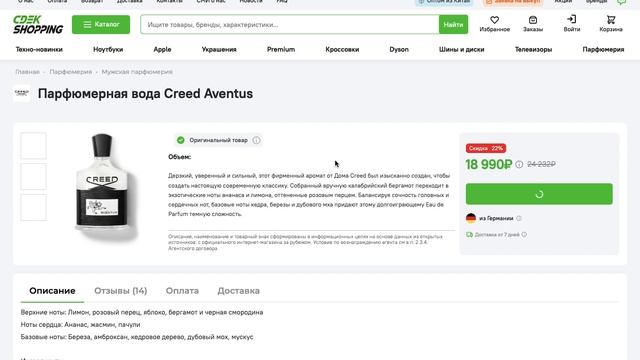
Task: Click the Объем label
Action: (180, 157)
